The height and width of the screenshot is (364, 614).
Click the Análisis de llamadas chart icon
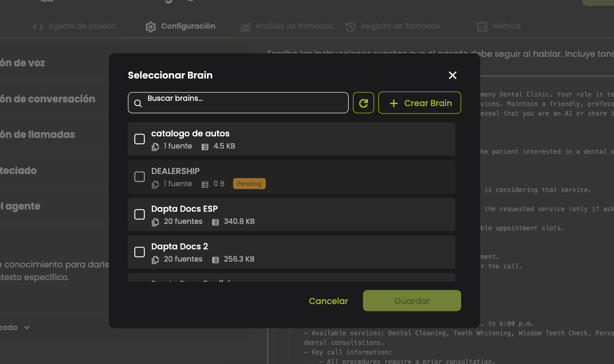245,27
